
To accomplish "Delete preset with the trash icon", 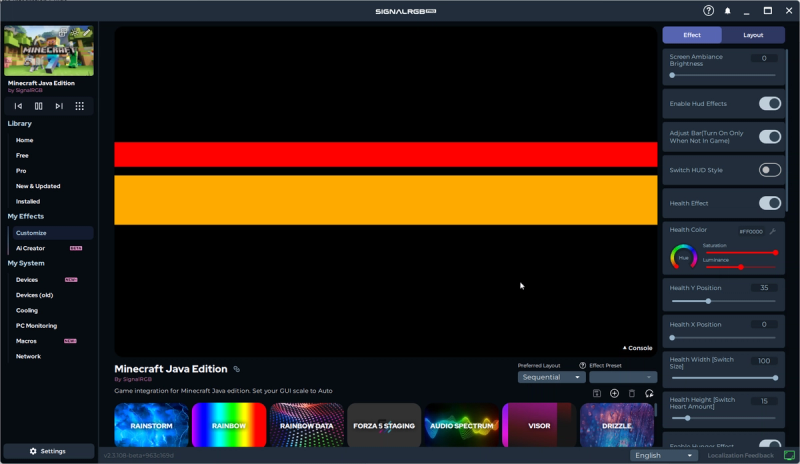I will tap(631, 394).
